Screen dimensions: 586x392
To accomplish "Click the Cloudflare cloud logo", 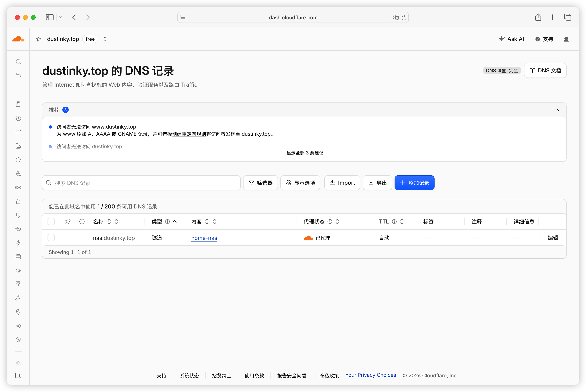I will 18,39.
